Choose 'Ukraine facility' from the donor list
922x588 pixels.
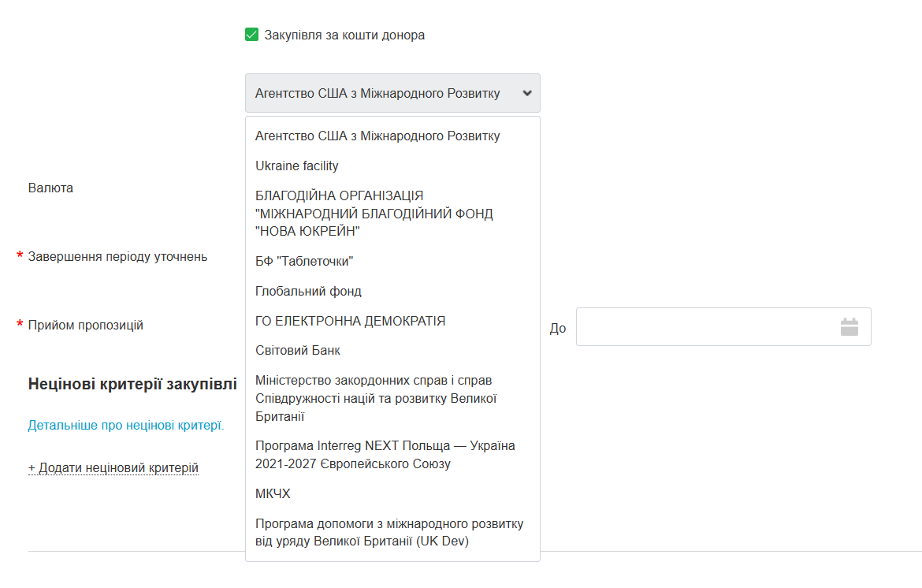tap(297, 166)
